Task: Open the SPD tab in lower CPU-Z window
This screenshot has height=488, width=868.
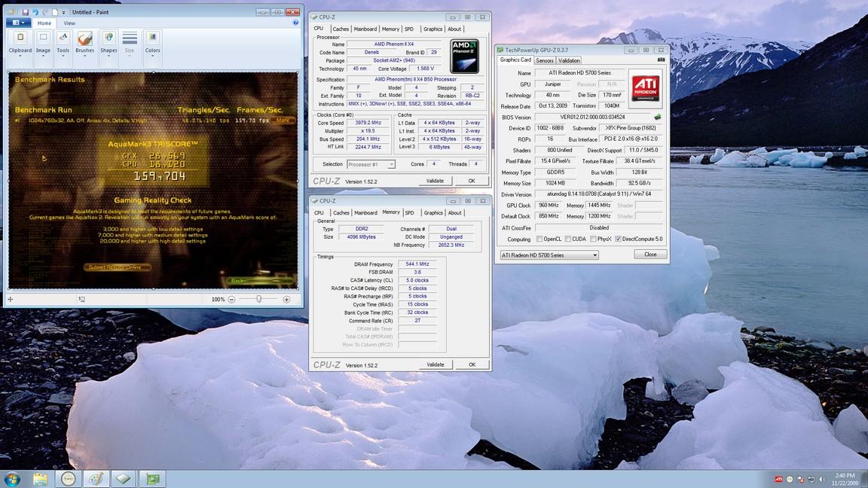Action: tap(410, 213)
